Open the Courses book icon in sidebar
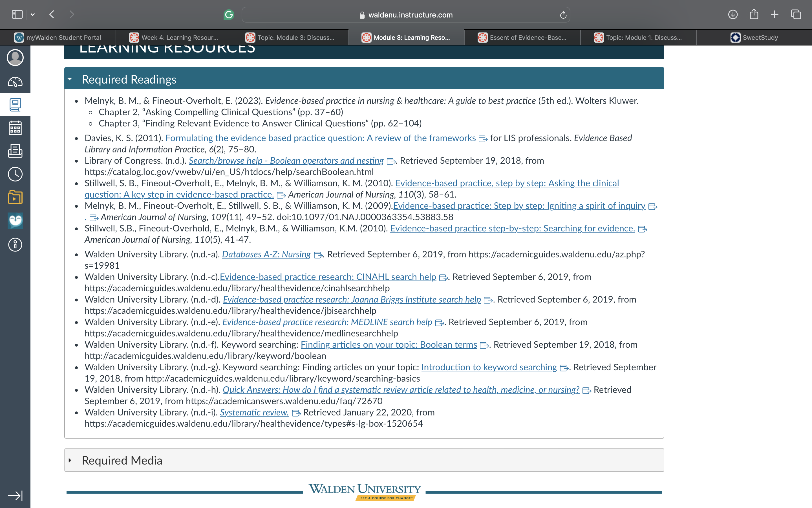The image size is (812, 508). tap(15, 105)
